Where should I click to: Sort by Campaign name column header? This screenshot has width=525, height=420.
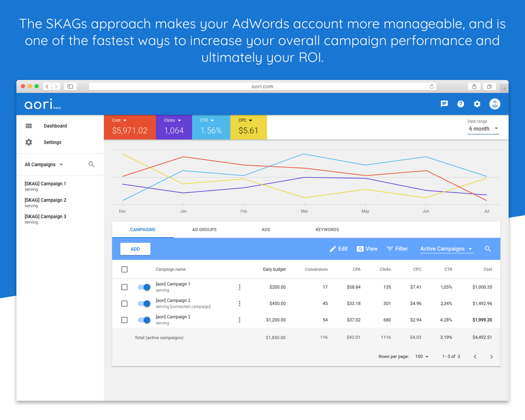pos(171,269)
